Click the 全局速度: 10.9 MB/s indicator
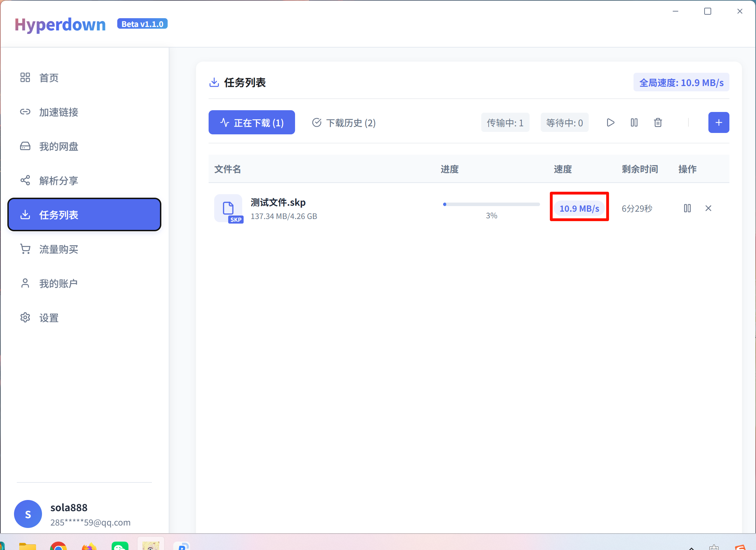The height and width of the screenshot is (550, 756). [x=681, y=83]
